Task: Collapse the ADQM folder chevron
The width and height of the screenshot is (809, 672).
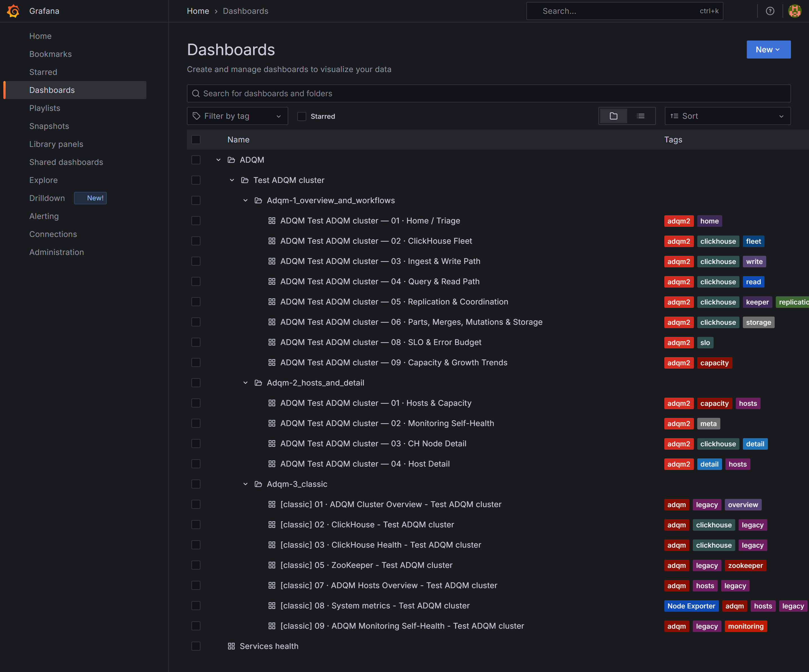Action: 218,160
